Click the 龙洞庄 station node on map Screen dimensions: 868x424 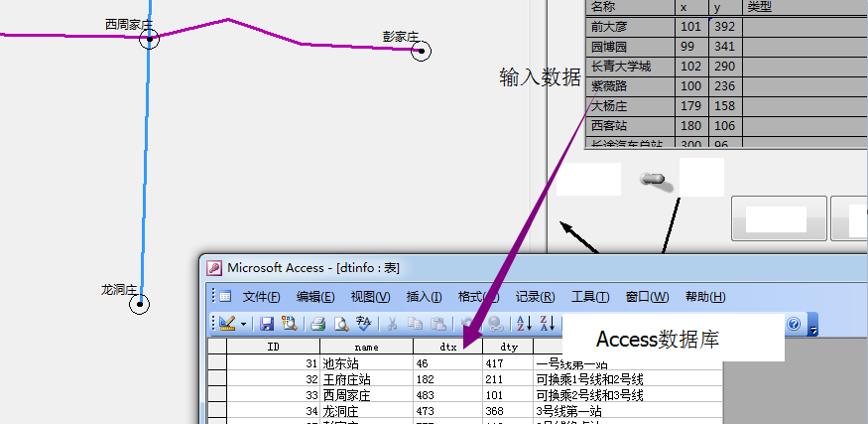click(x=140, y=304)
